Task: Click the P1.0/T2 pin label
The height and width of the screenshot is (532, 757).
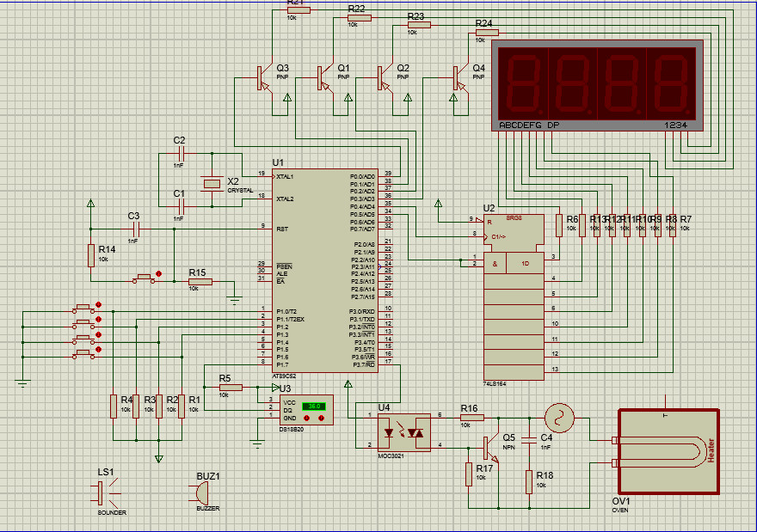Action: click(286, 312)
